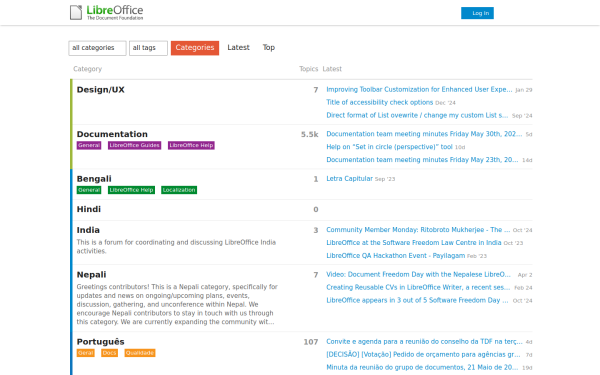Select the Categories tab
The height and width of the screenshot is (375, 600).
point(195,48)
